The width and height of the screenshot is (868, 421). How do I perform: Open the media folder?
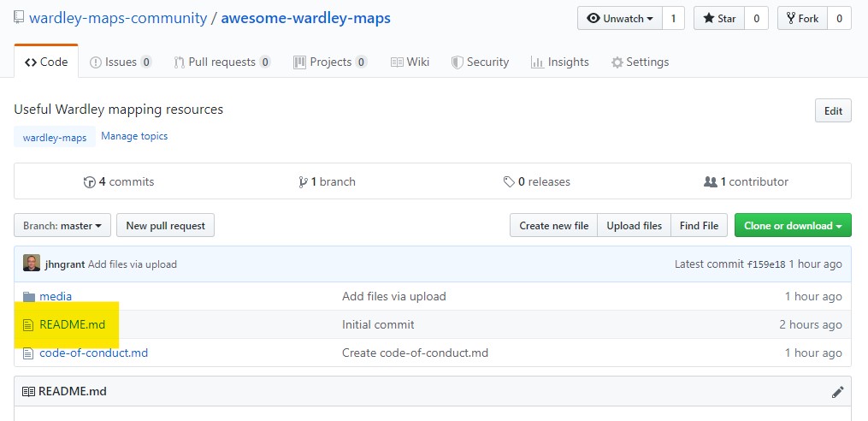pos(56,296)
